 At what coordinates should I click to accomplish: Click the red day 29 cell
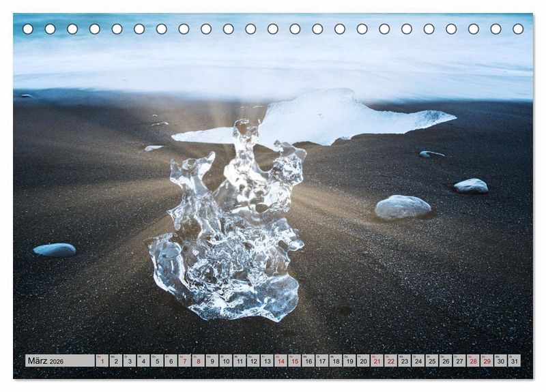pos(487,361)
